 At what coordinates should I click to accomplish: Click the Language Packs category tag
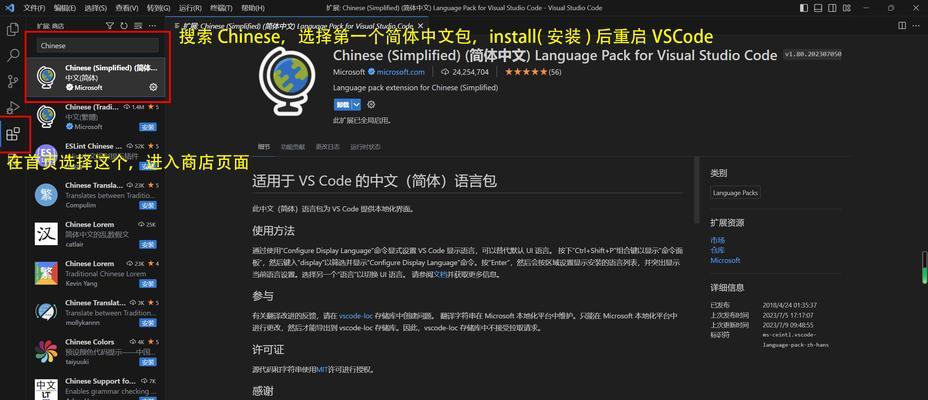point(736,193)
